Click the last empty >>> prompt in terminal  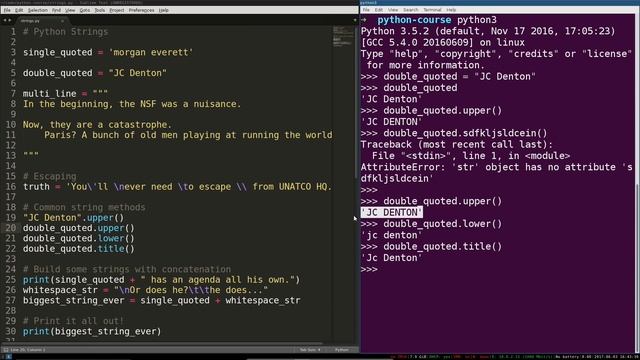(x=369, y=269)
